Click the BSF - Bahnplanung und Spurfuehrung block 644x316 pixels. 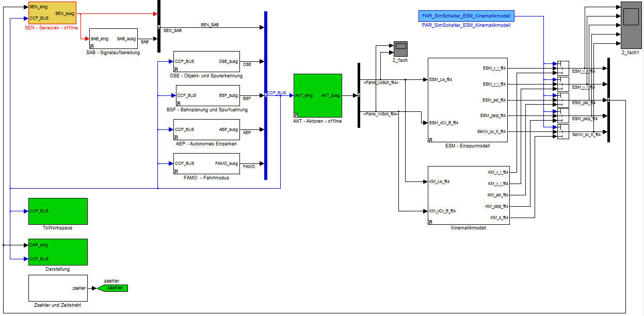[206, 95]
